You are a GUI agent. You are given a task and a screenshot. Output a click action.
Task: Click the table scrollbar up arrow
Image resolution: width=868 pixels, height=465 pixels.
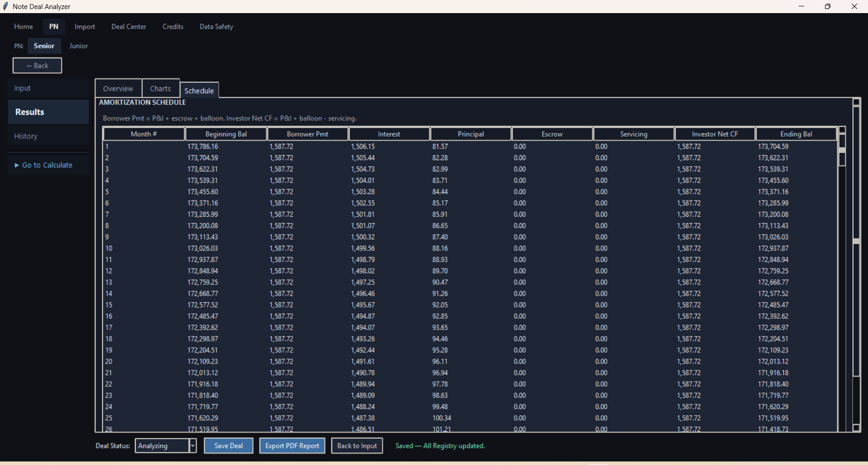point(842,130)
